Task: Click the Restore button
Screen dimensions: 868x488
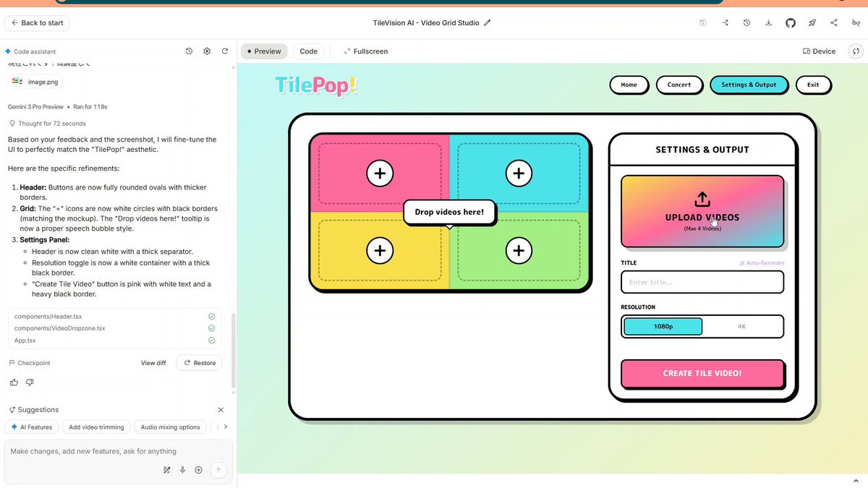Action: (x=200, y=363)
